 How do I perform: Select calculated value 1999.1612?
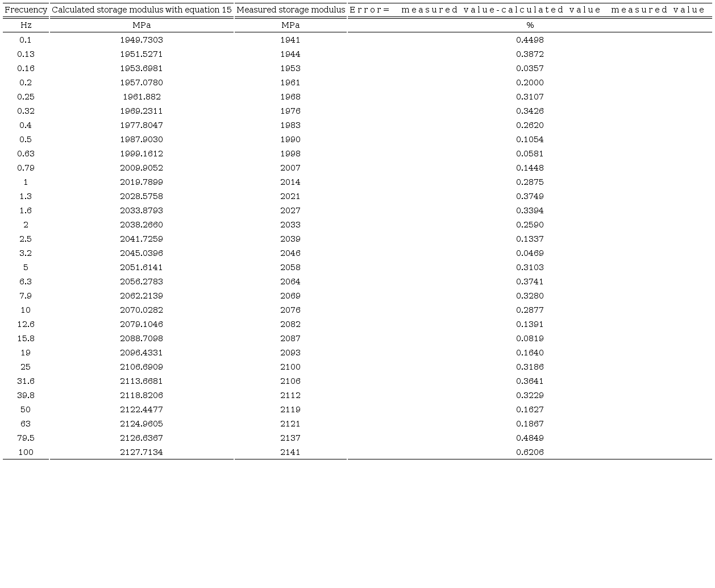pyautogui.click(x=142, y=154)
